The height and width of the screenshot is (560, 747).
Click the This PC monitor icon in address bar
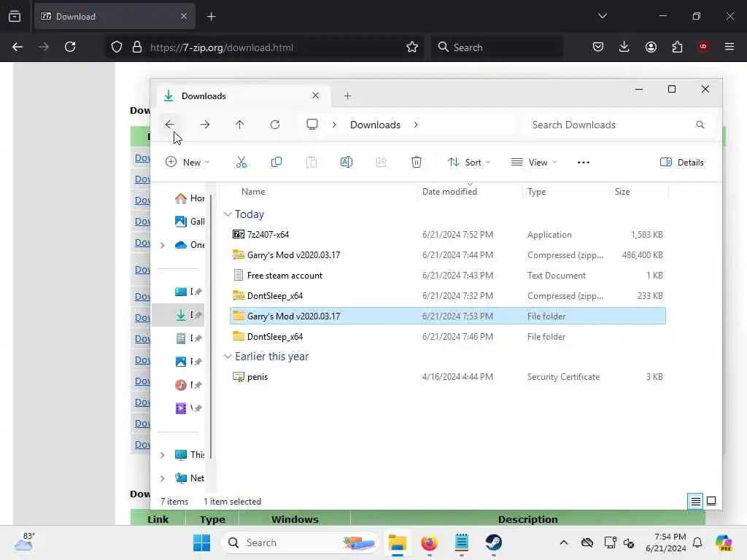point(312,125)
